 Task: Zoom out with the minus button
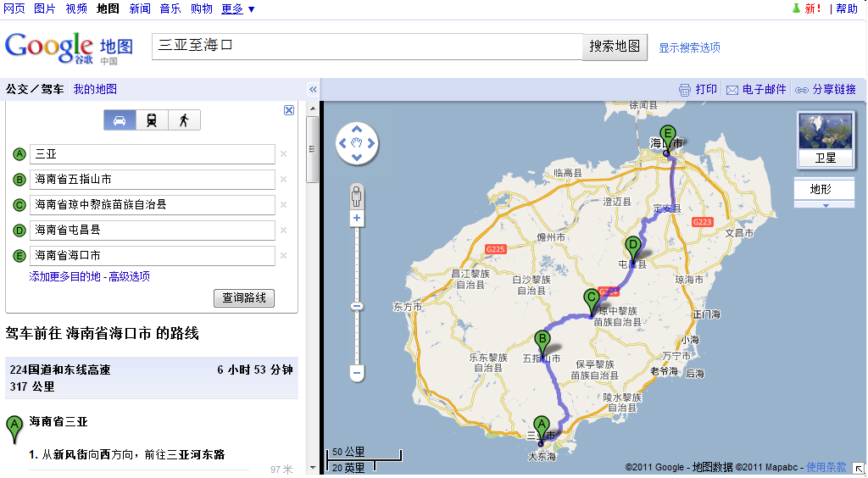tap(357, 372)
